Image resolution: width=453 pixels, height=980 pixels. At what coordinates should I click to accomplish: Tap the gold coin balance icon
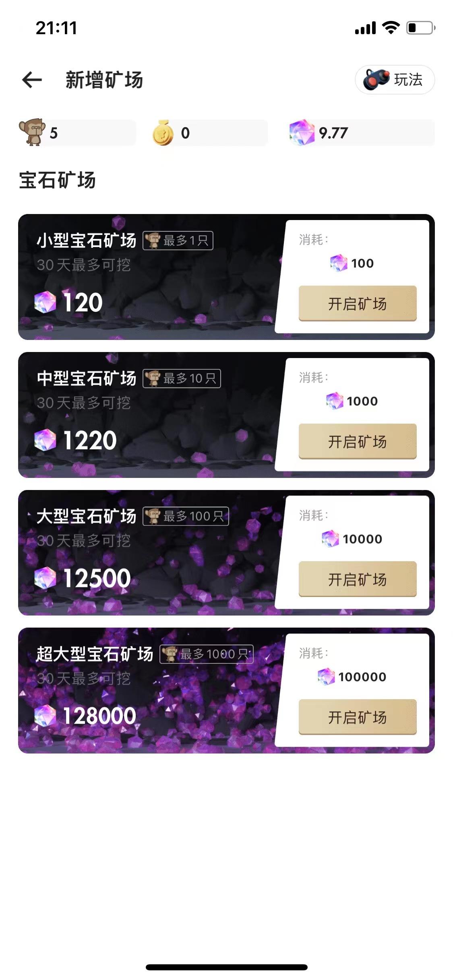pos(163,133)
